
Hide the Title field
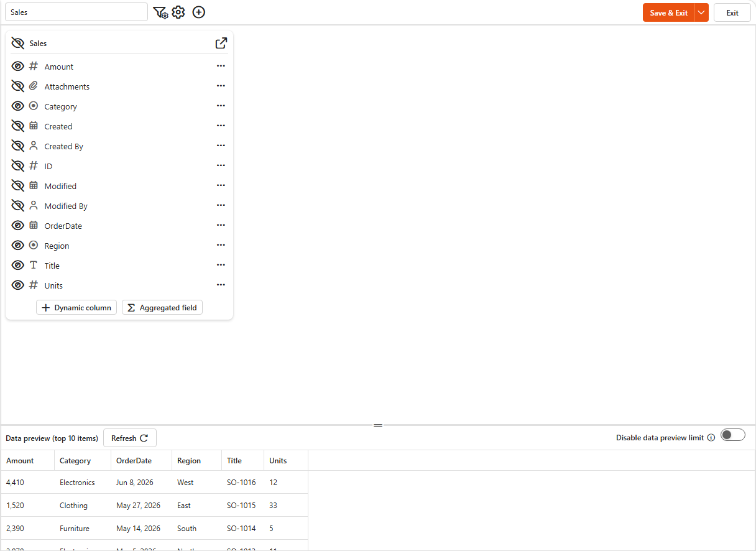18,265
